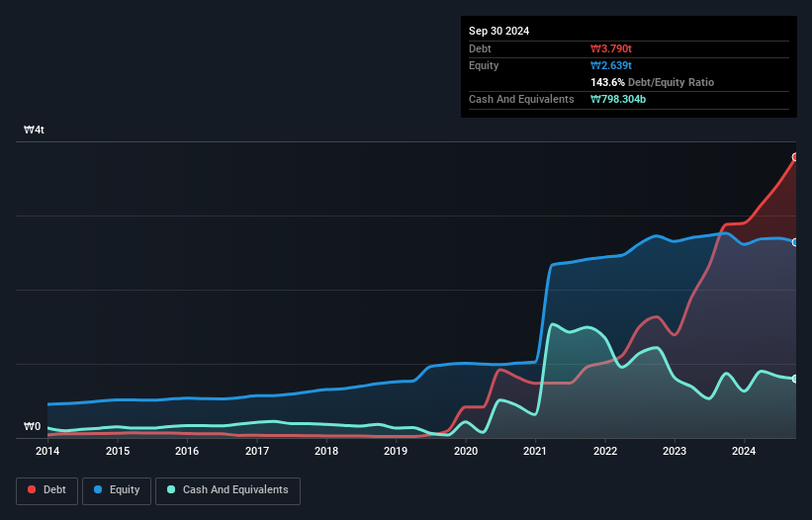
Task: Toggle the Cash And Equivalents legend button
Action: [227, 490]
